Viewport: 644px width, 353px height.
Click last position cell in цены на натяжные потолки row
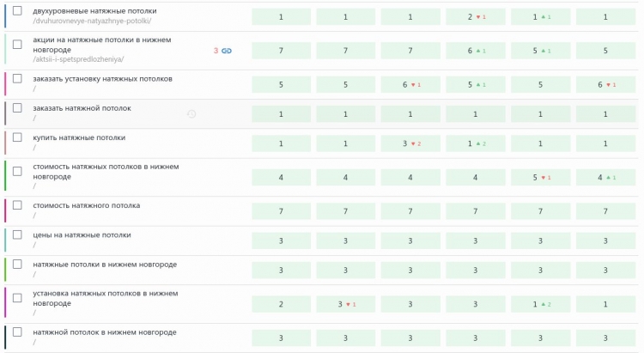coord(605,241)
